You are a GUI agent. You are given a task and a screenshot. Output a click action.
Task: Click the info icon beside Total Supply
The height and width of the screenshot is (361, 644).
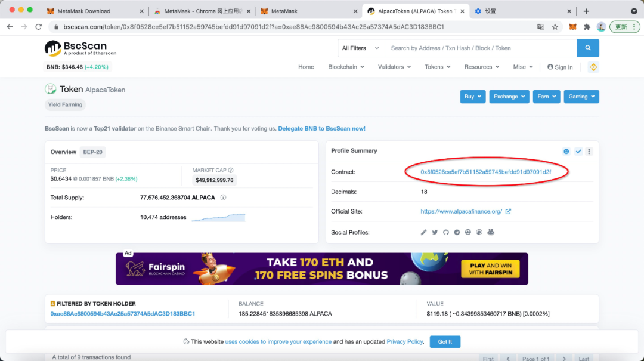tap(223, 198)
